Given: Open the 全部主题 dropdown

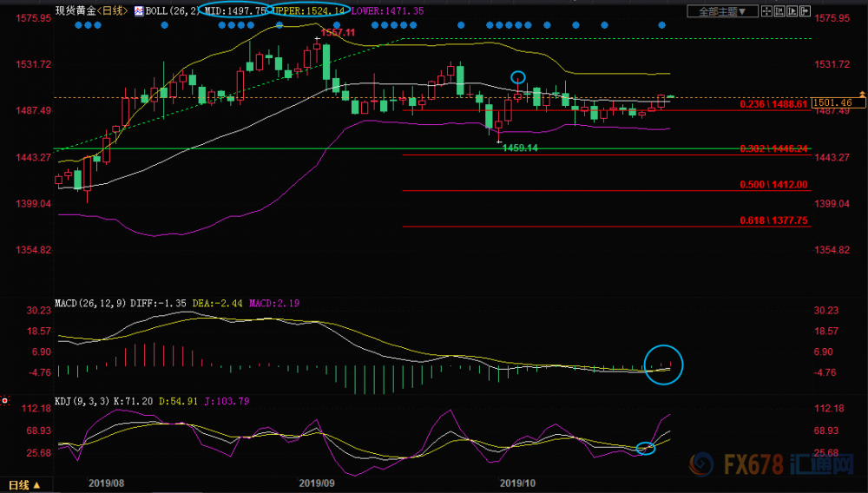Looking at the screenshot, I should point(722,11).
